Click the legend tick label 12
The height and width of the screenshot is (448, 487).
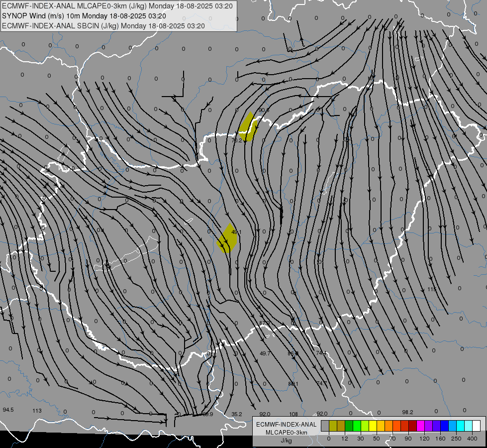tap(345, 439)
